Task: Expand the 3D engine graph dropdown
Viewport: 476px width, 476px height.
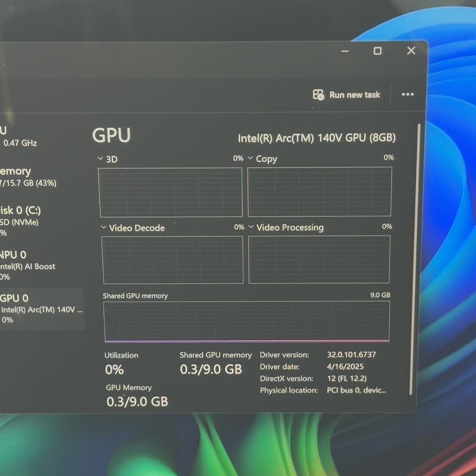Action: [x=100, y=159]
